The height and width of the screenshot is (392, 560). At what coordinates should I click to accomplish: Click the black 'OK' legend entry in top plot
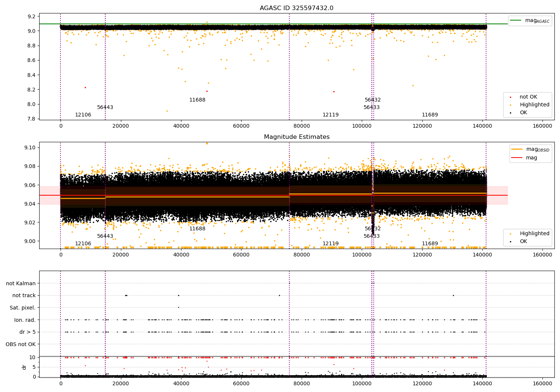(x=527, y=112)
